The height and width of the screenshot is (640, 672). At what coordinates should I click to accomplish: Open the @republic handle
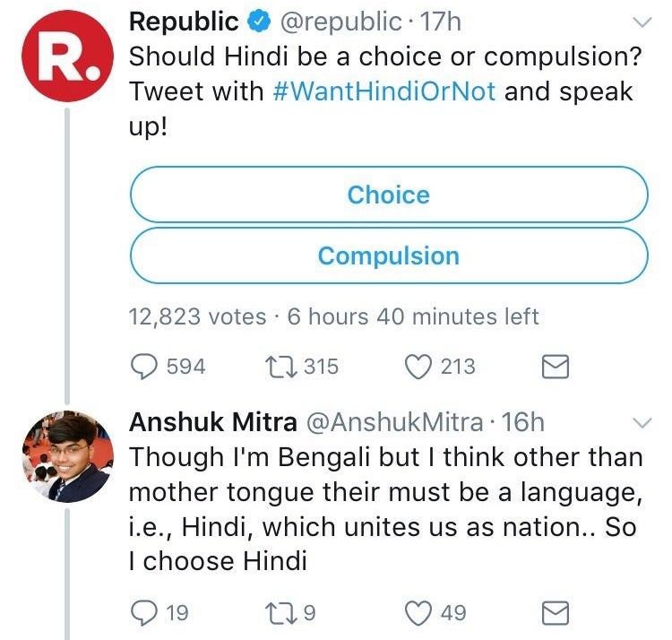tap(341, 22)
